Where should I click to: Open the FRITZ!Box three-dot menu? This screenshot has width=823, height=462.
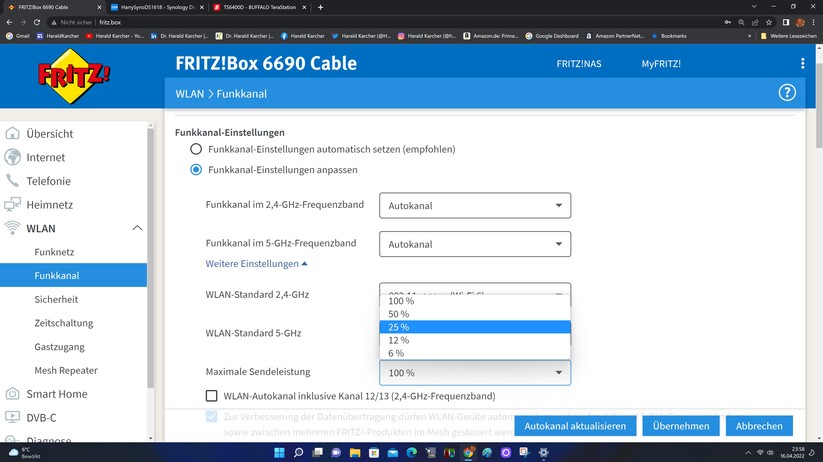pos(803,64)
